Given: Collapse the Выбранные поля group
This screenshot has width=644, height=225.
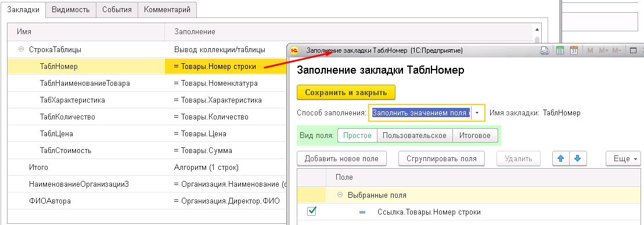Looking at the screenshot, I should tap(340, 195).
